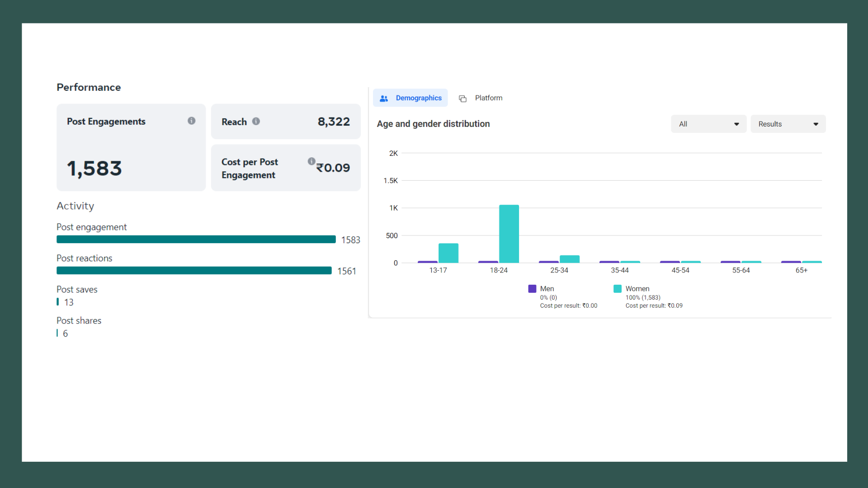Viewport: 868px width, 488px height.
Task: Click the Post engagement progress bar
Action: coord(196,239)
